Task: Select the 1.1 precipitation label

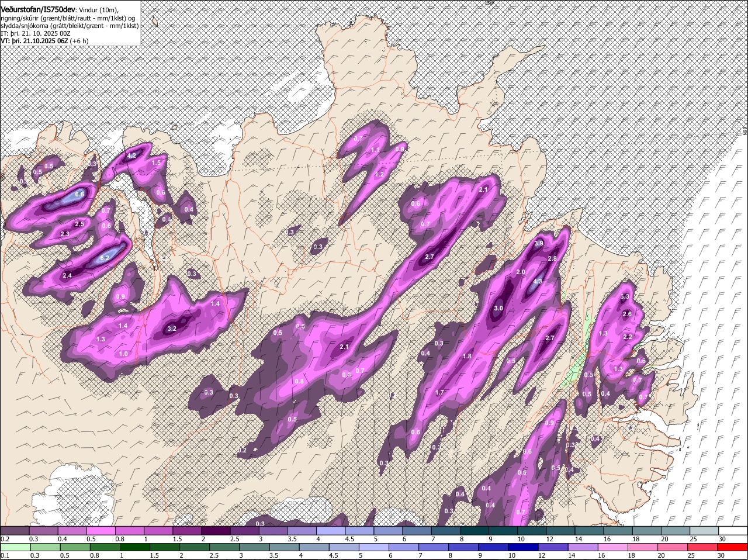Action: [376, 150]
